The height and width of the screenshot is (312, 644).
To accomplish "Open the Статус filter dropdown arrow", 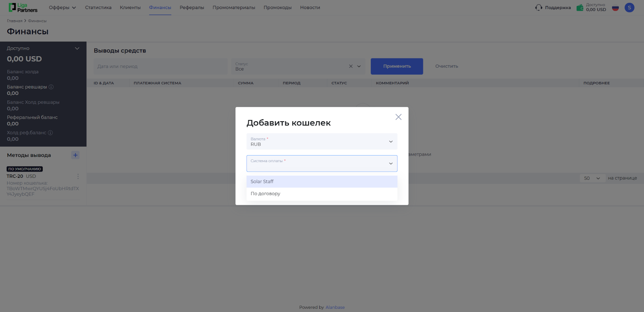I will click(x=359, y=66).
